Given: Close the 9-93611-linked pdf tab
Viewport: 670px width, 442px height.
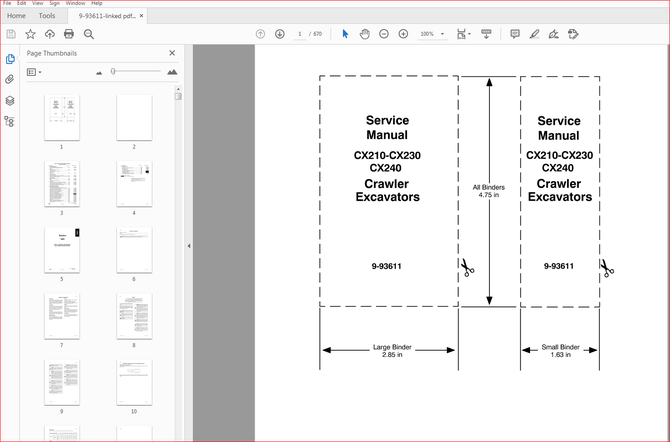Looking at the screenshot, I should [x=141, y=16].
